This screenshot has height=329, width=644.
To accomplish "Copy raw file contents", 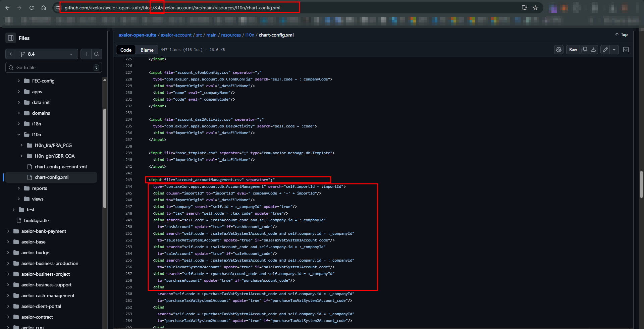I will (584, 50).
